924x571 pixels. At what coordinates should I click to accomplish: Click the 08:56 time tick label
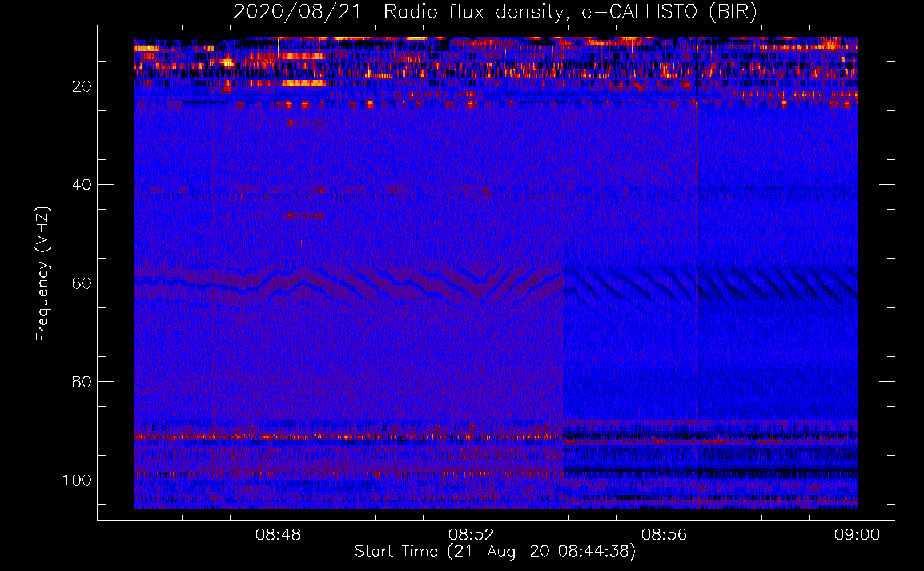pyautogui.click(x=664, y=535)
